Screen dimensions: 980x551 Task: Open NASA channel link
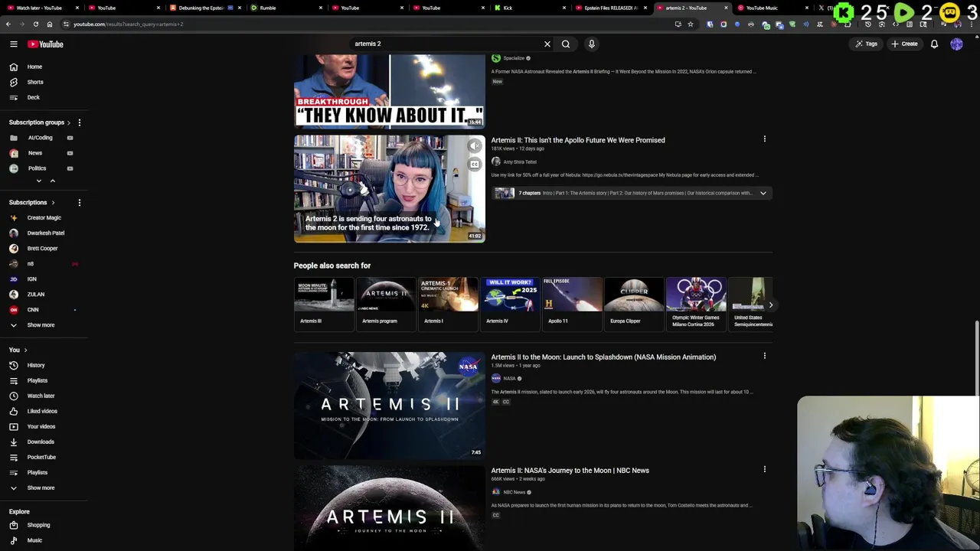pos(509,378)
